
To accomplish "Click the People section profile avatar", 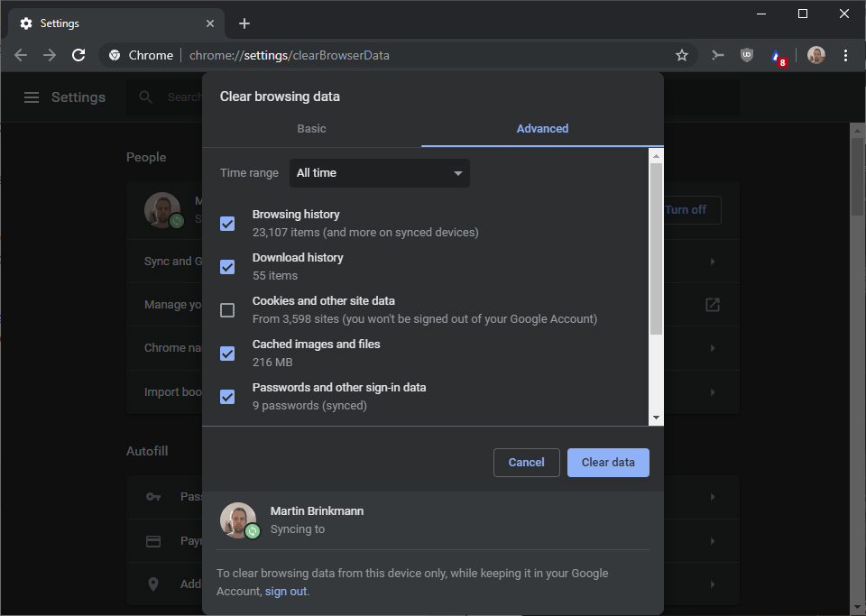I will [x=163, y=210].
